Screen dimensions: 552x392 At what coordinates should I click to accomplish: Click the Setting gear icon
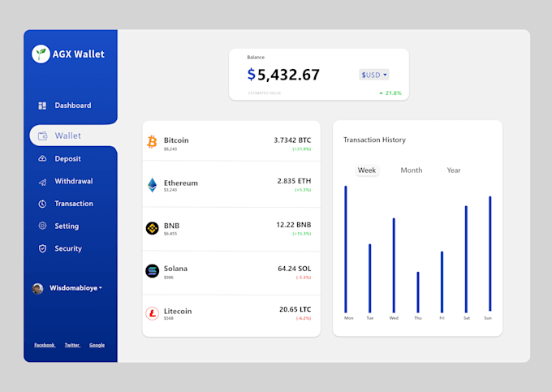click(42, 226)
